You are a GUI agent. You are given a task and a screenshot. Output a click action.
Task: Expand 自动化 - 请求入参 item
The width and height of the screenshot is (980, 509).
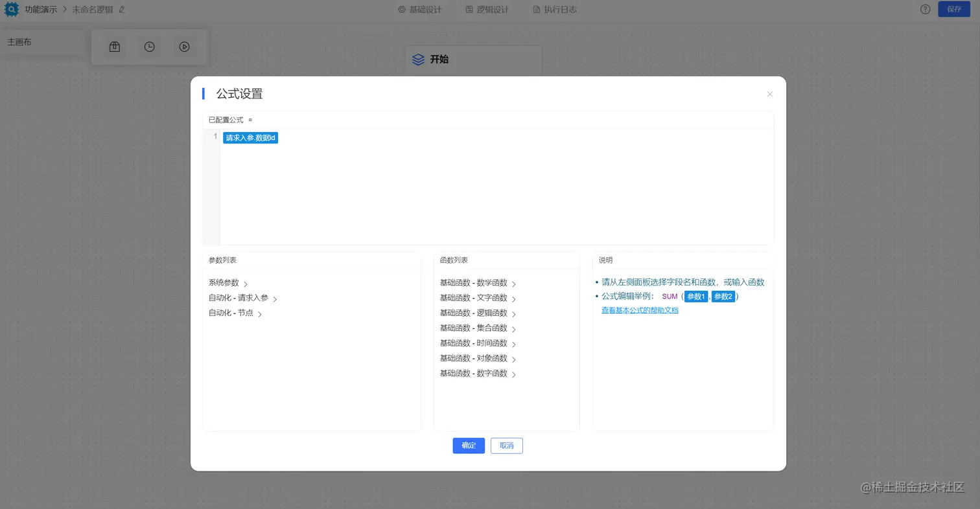point(243,299)
